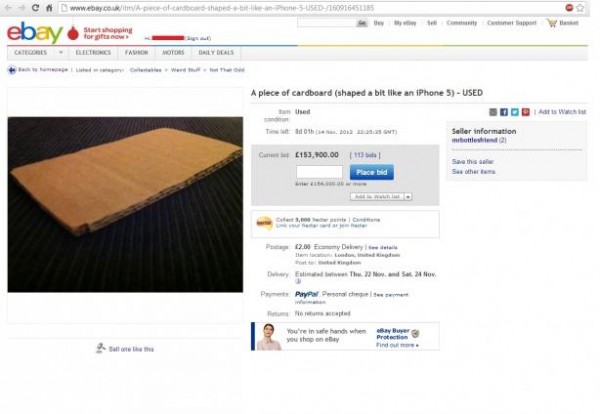The image size is (600, 414).
Task: Open the Electronics menu tab
Action: coord(93,52)
